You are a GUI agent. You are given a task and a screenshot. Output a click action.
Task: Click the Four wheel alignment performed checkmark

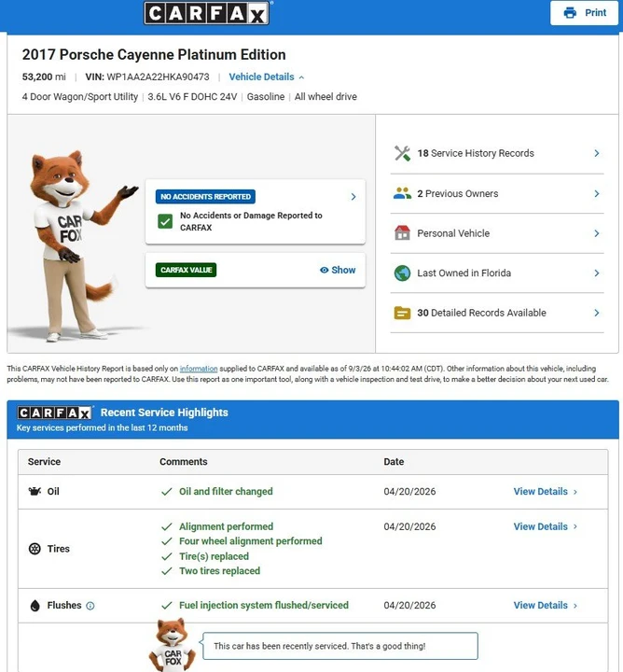[x=167, y=541]
